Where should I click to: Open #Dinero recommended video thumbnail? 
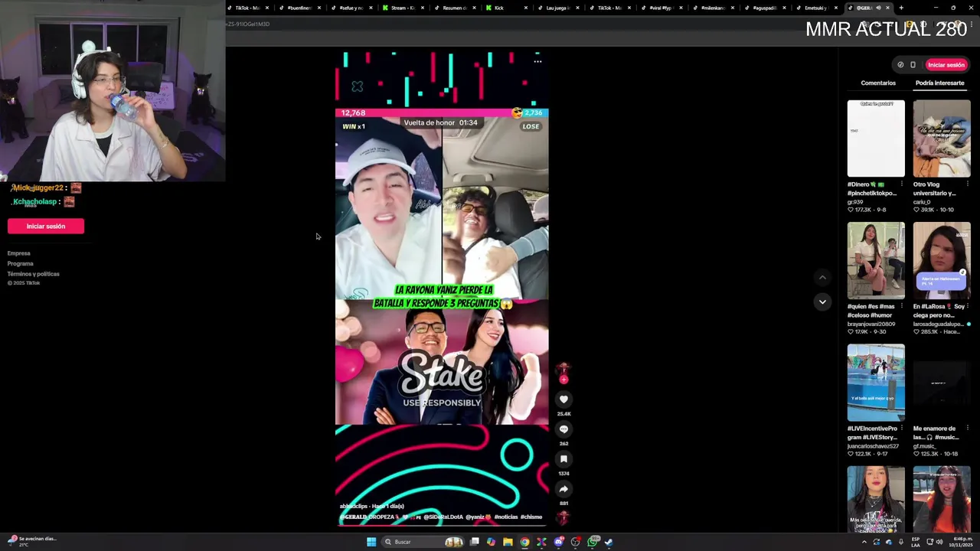click(876, 139)
